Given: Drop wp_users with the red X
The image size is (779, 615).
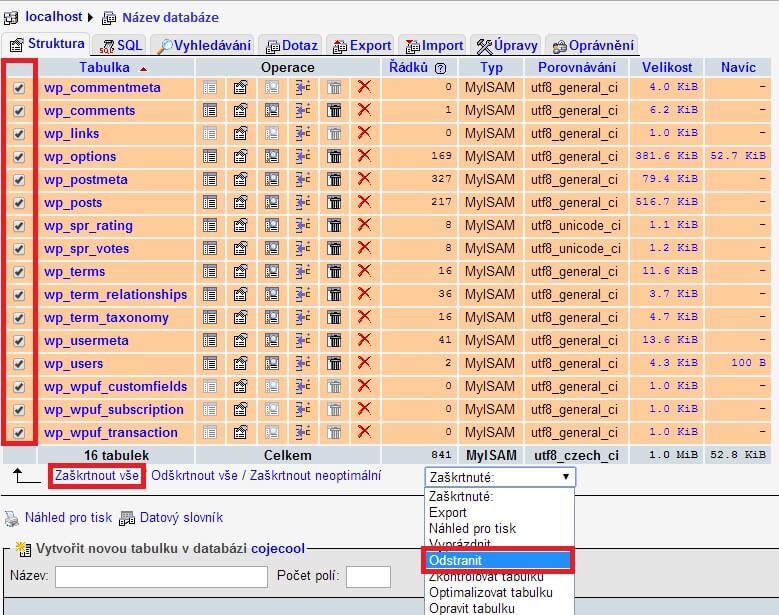Looking at the screenshot, I should tap(364, 363).
